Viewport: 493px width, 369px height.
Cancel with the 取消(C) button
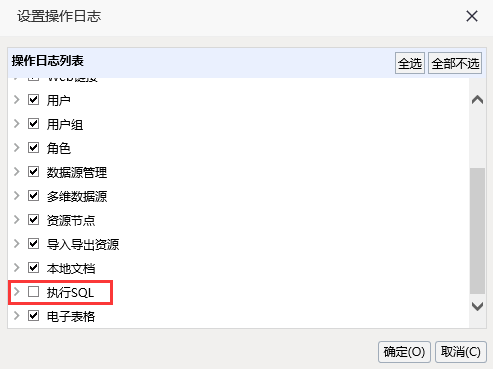(461, 352)
